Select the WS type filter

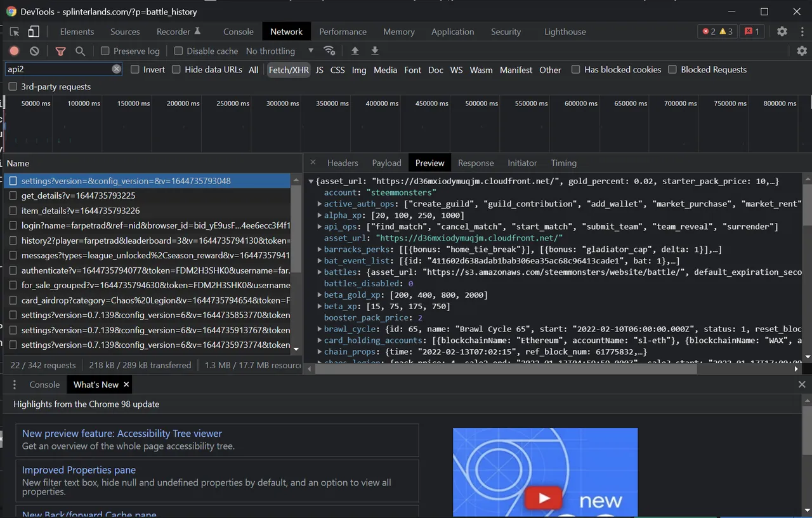[456, 70]
